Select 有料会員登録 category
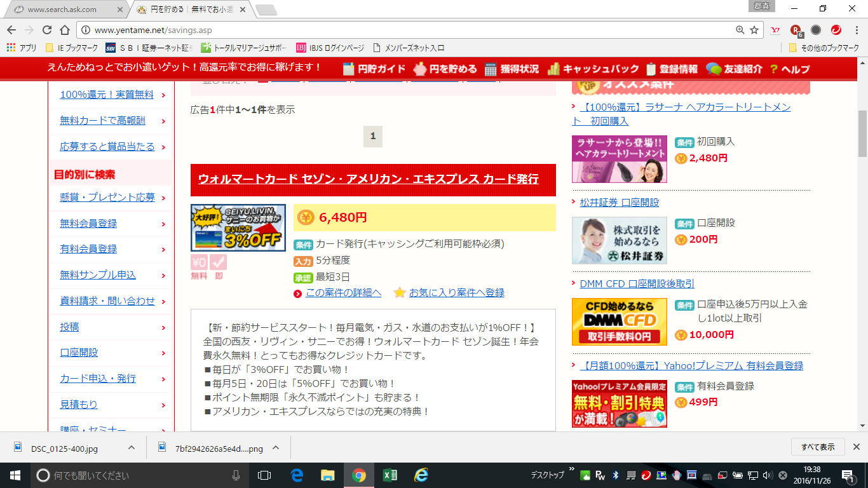The width and height of the screenshot is (868, 488). click(x=88, y=249)
